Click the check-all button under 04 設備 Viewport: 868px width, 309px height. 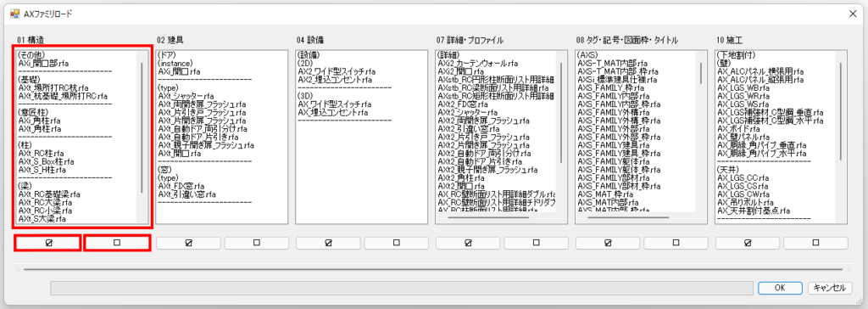pyautogui.click(x=328, y=243)
